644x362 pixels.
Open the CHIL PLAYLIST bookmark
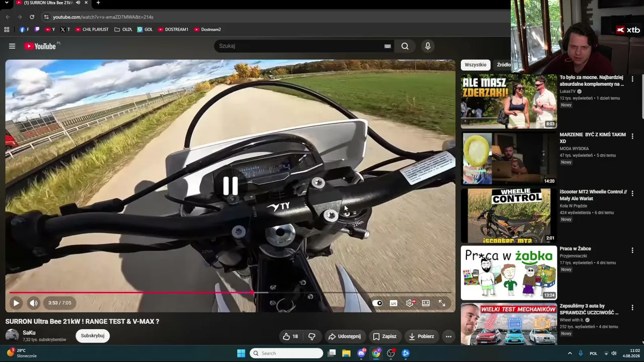(x=92, y=30)
